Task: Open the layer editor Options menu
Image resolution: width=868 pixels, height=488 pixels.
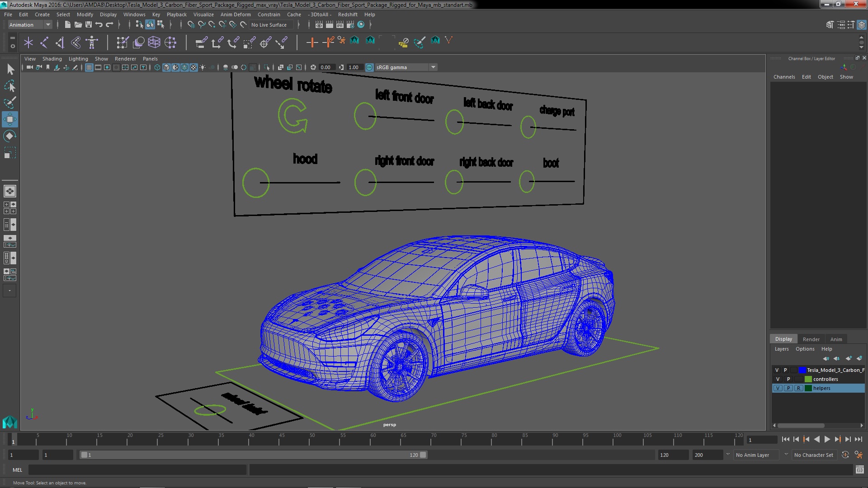Action: click(805, 349)
